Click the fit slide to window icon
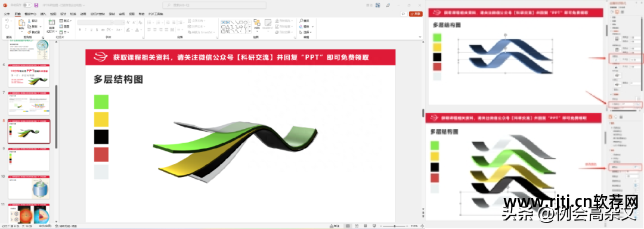Image resolution: width=644 pixels, height=229 pixels. coord(422,226)
